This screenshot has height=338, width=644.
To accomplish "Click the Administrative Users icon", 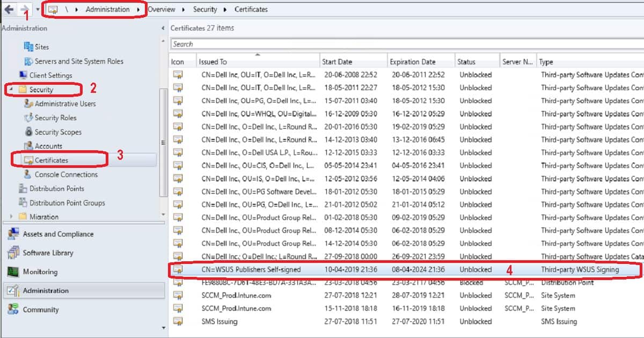I will [x=28, y=104].
